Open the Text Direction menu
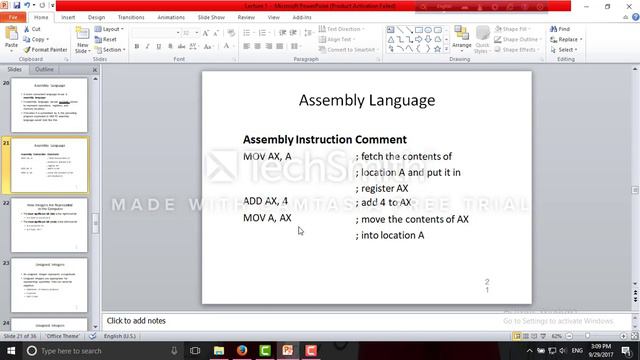 tap(342, 29)
